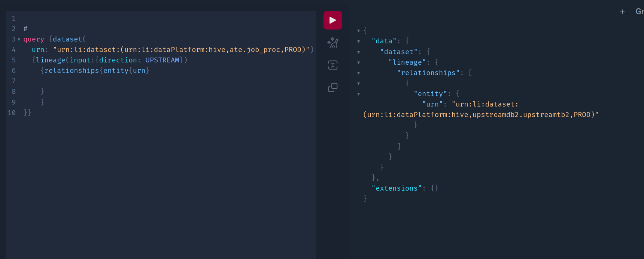Viewport: 644px width, 259px height.
Task: Click the merge fragments icon
Action: click(x=332, y=65)
